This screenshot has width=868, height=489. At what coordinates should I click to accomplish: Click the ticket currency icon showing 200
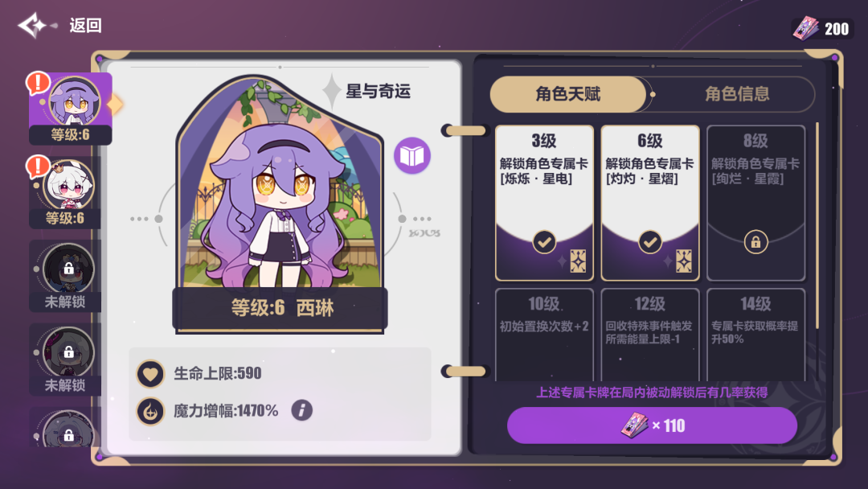tap(805, 28)
